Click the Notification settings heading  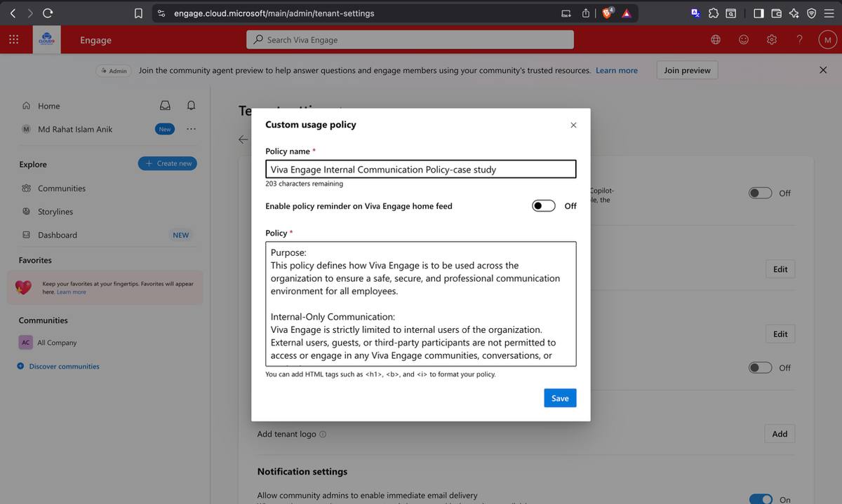[302, 471]
